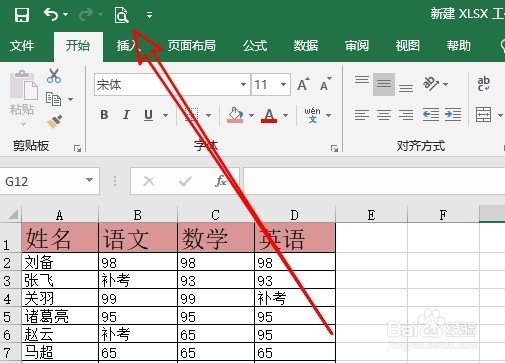Click the Undo arrow icon

pyautogui.click(x=51, y=14)
